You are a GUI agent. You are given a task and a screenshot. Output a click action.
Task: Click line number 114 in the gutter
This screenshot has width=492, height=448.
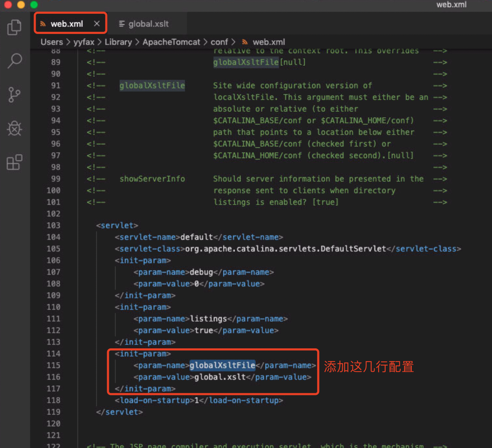pyautogui.click(x=53, y=354)
